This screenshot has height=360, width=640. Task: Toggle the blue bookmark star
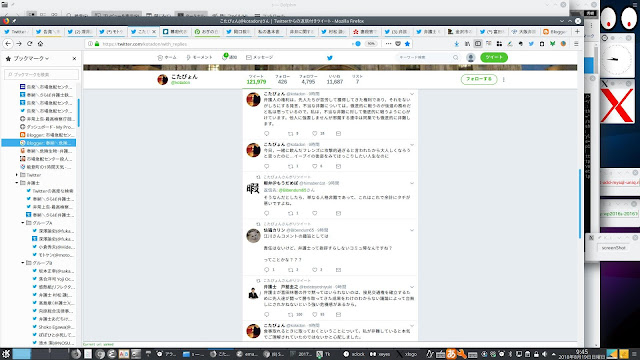(x=407, y=44)
